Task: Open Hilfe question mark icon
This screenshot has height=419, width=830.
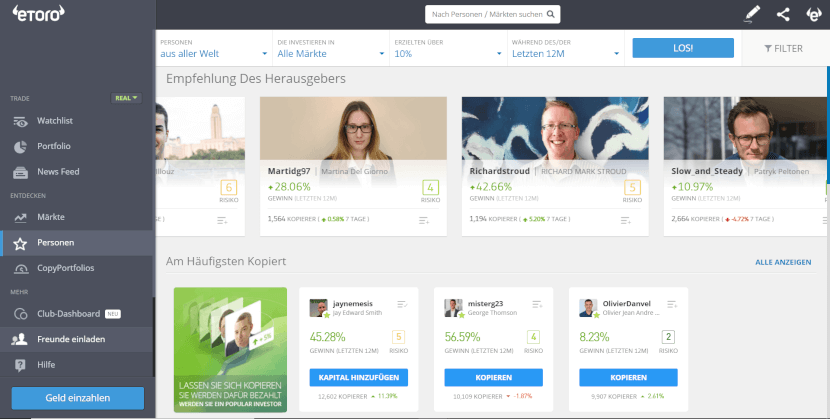Action: point(20,365)
